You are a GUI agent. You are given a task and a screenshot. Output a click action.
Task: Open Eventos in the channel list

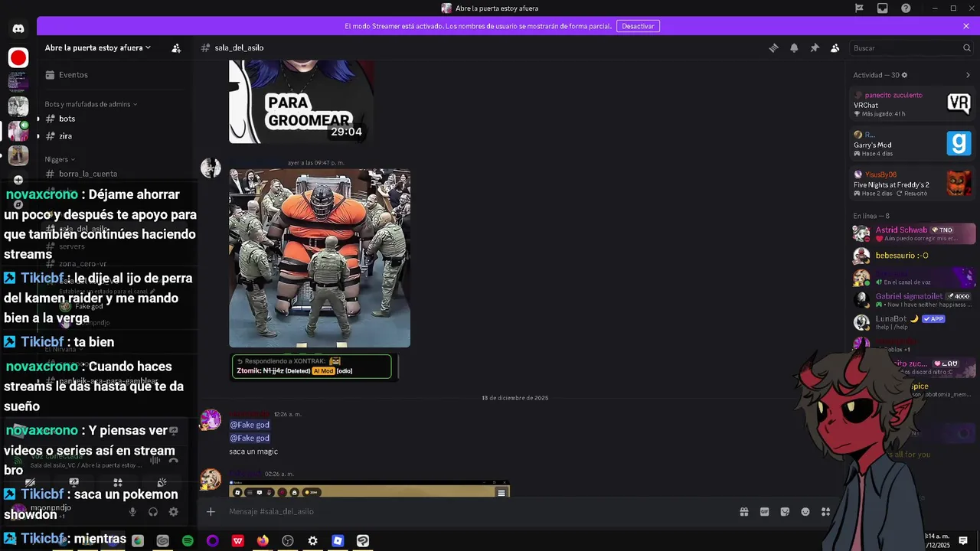coord(115,75)
